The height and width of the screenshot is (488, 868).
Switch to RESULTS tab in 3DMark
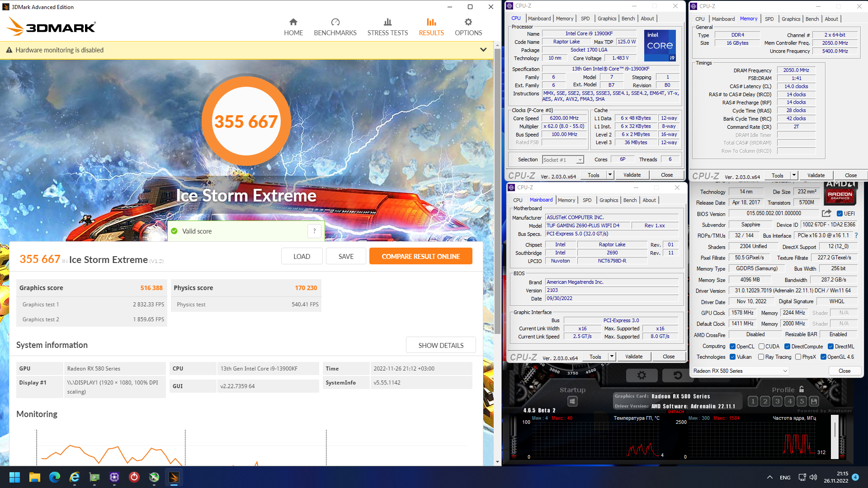tap(431, 27)
